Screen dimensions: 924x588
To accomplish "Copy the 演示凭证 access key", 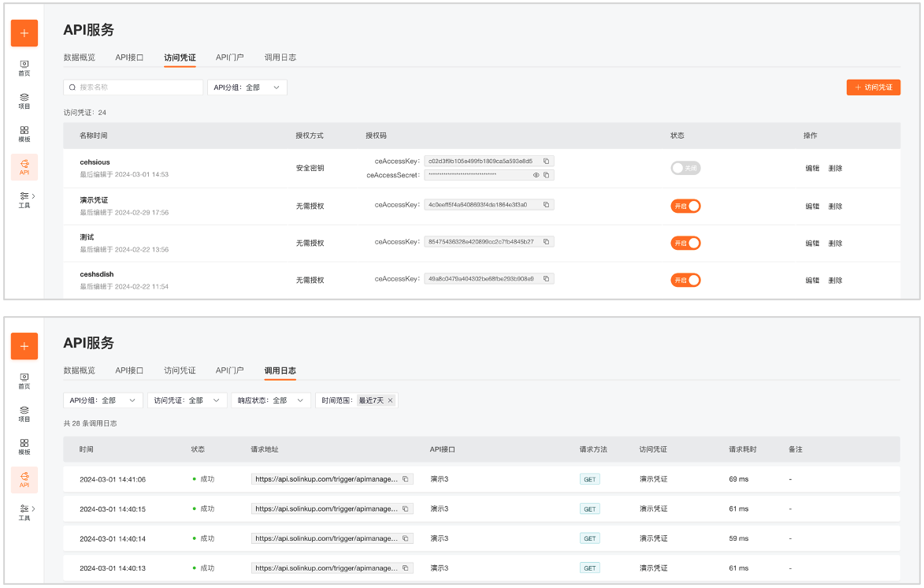I will [546, 205].
